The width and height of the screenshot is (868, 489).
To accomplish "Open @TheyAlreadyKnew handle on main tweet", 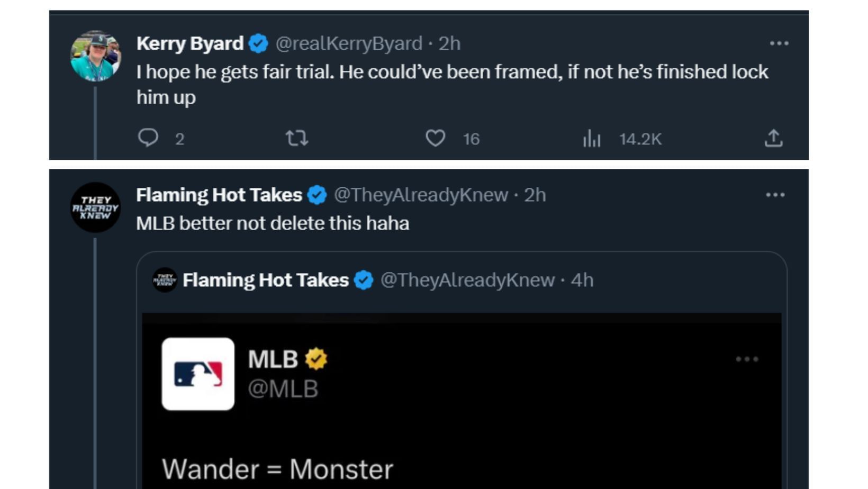I will click(421, 195).
